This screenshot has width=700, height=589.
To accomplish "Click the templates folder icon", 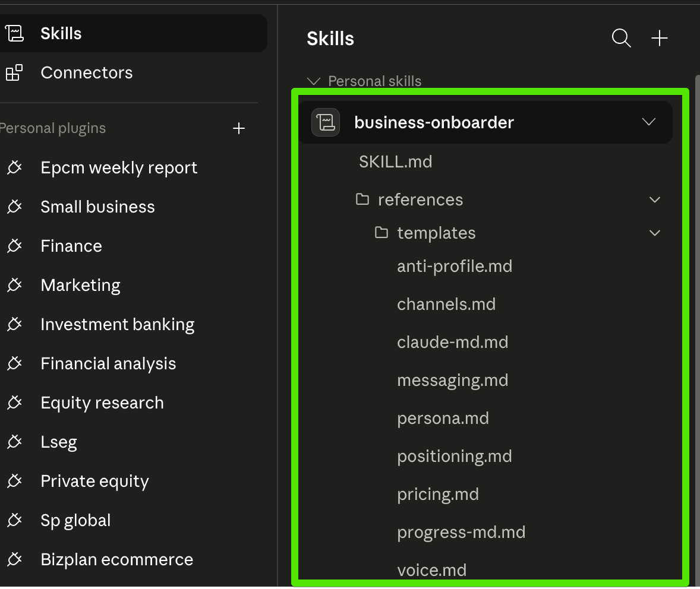I will click(381, 233).
